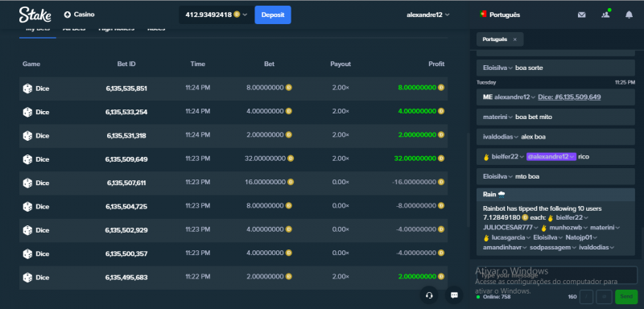Close the Português chat tab
Viewport: 644px width, 309px height.
pos(515,39)
